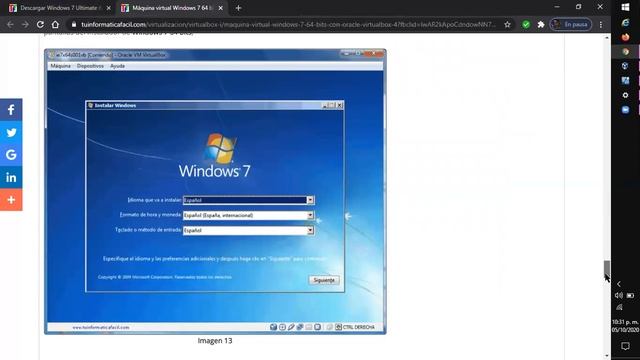Screen dimensions: 640x360
Task: Share page on Twitter
Action: pos(11,132)
